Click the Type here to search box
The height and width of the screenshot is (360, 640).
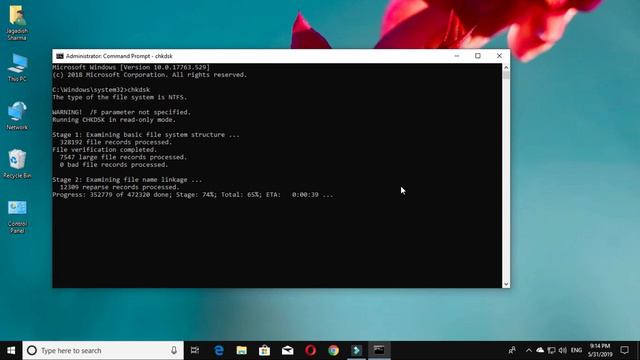[x=103, y=351]
